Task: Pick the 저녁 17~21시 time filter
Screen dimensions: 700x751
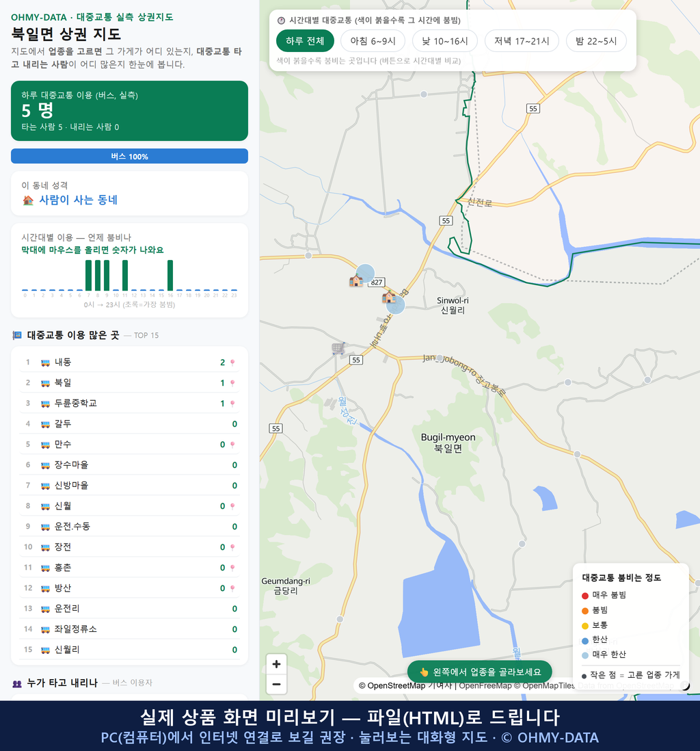Action: point(522,41)
